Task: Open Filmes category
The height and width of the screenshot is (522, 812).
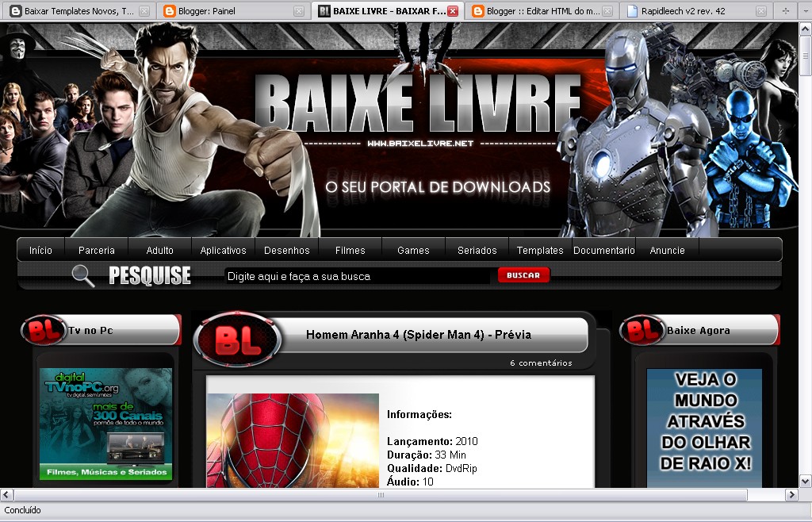Action: coord(350,250)
